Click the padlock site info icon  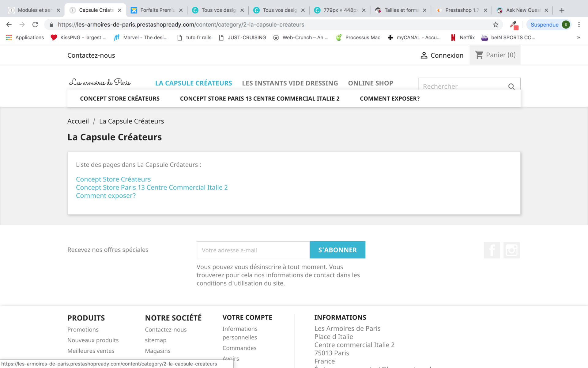click(x=51, y=25)
